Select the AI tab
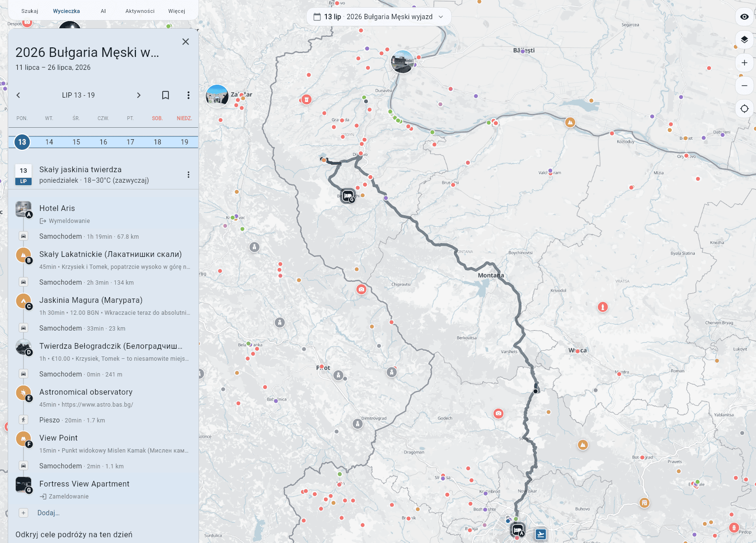The height and width of the screenshot is (543, 756). (103, 11)
